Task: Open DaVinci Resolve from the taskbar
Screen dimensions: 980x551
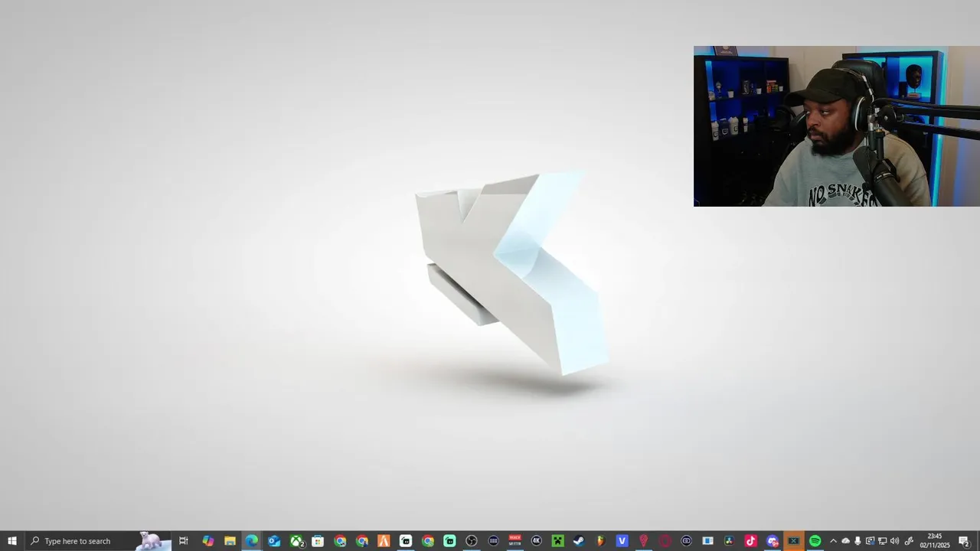Action: pos(729,541)
